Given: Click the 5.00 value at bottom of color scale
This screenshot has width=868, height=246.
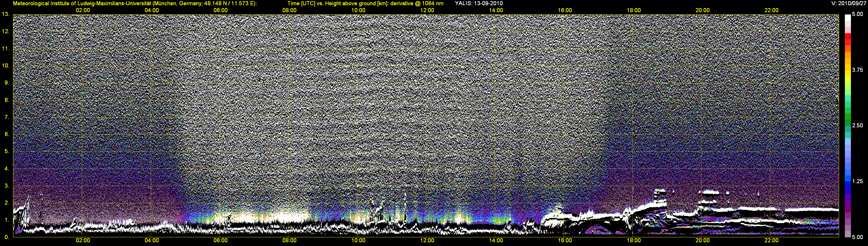Looking at the screenshot, I should 858,237.
